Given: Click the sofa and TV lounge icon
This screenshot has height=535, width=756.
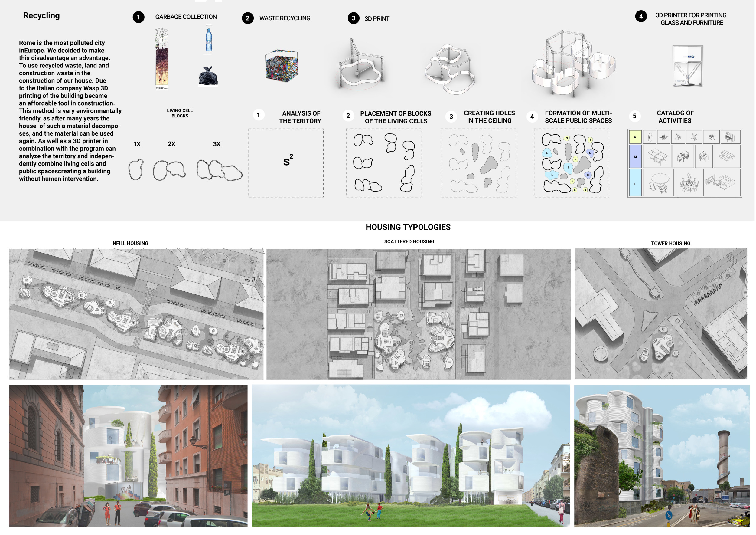Looking at the screenshot, I should (x=722, y=182).
